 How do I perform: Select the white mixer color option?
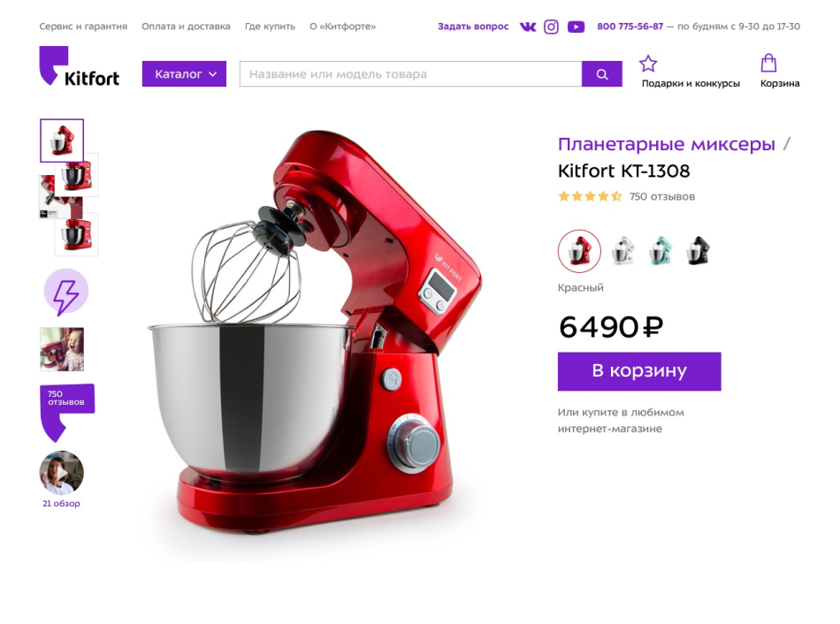point(623,251)
